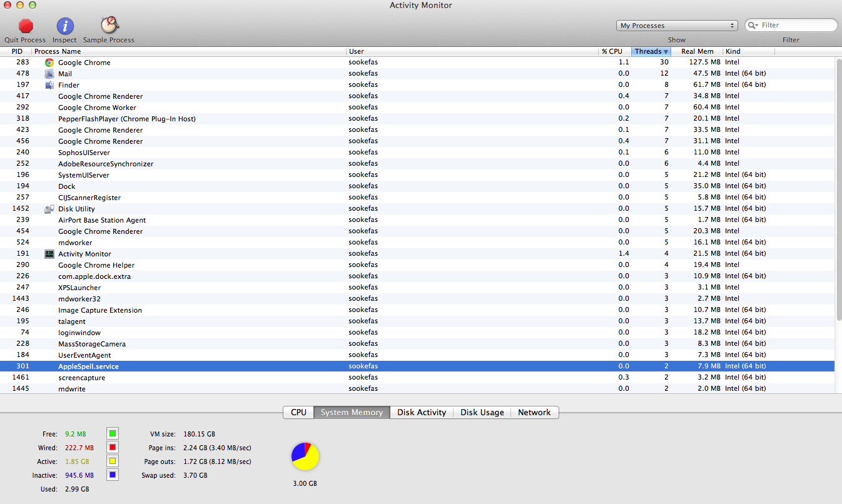This screenshot has height=504, width=842.
Task: Switch to the CPU tab
Action: point(298,413)
